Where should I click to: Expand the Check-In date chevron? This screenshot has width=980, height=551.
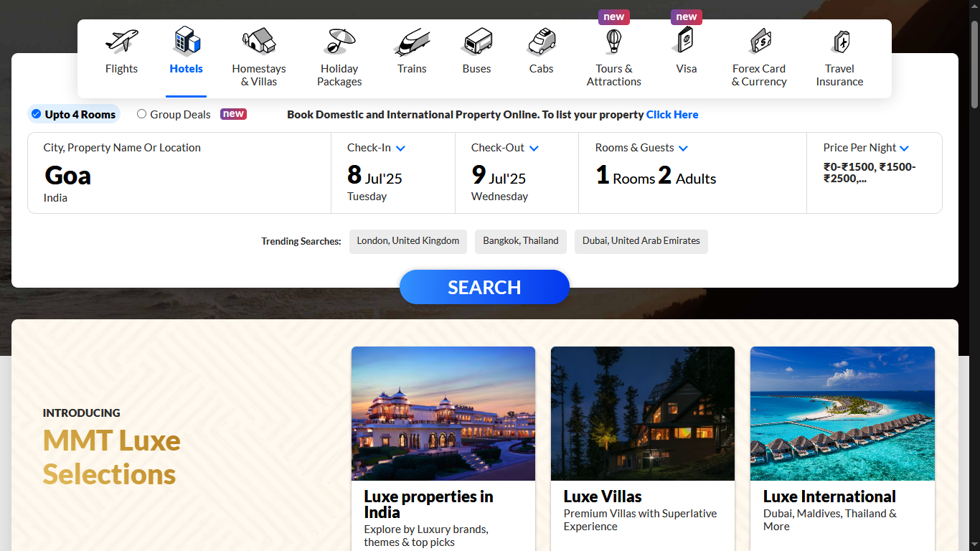[x=400, y=149]
